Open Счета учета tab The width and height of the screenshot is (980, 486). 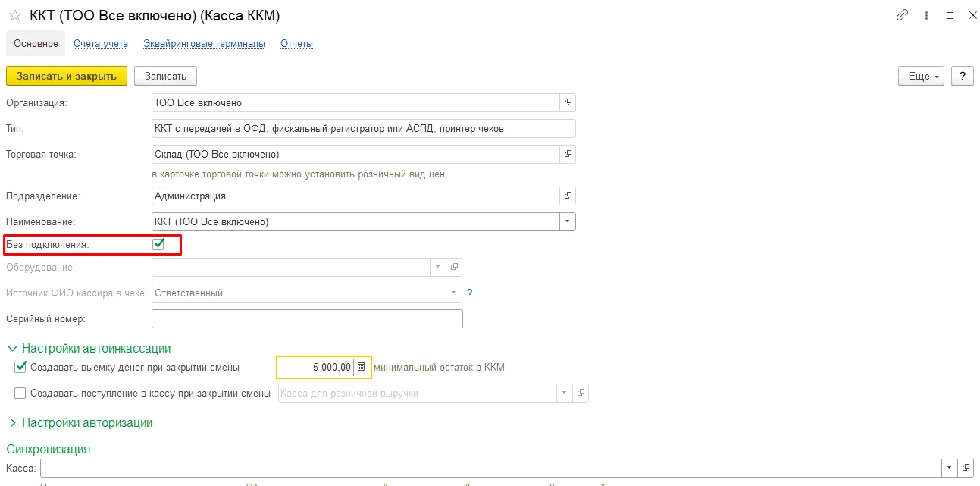click(101, 43)
